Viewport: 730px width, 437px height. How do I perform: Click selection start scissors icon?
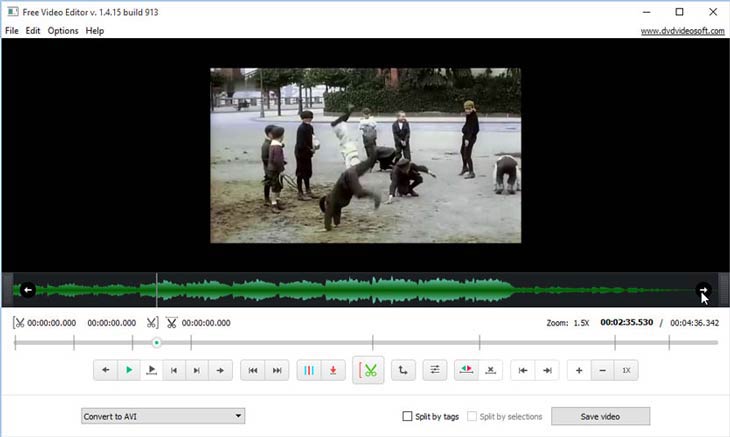coord(19,323)
